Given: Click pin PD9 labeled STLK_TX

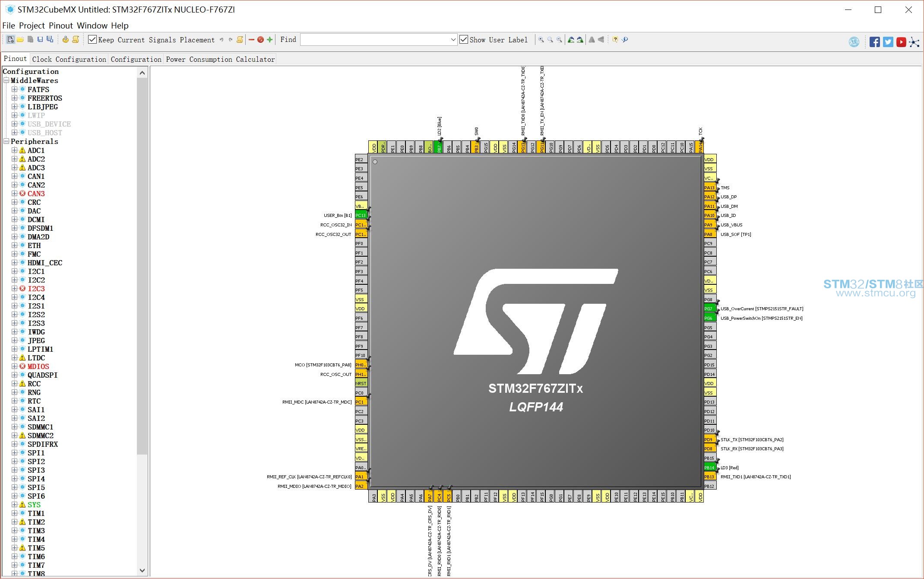Looking at the screenshot, I should 710,439.
